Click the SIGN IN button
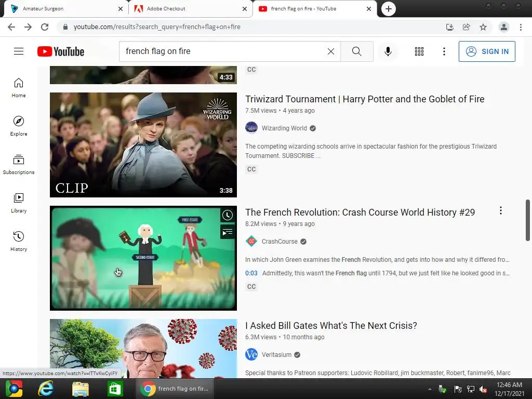This screenshot has width=532, height=399. click(486, 51)
